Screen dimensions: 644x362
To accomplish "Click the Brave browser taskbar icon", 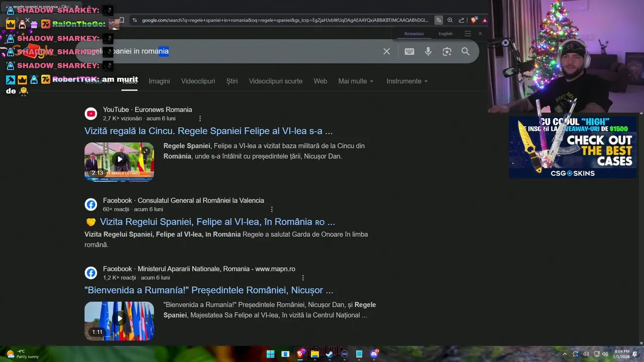I will [x=300, y=354].
